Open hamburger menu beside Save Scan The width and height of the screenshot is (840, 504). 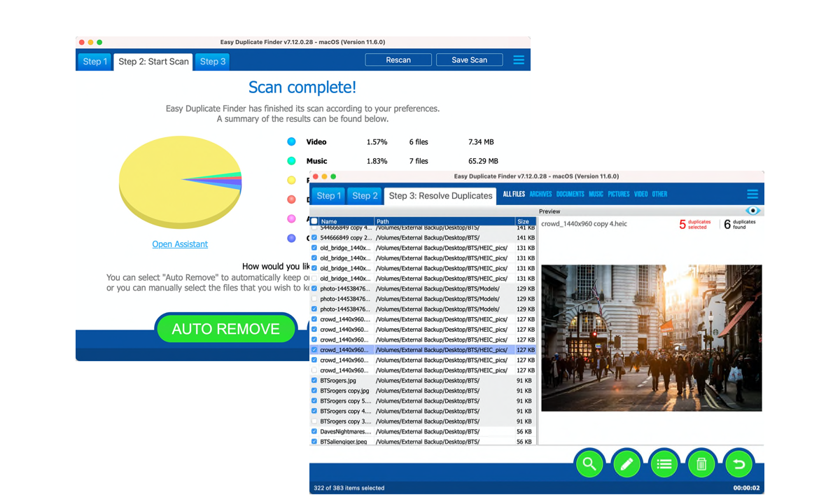pyautogui.click(x=519, y=60)
